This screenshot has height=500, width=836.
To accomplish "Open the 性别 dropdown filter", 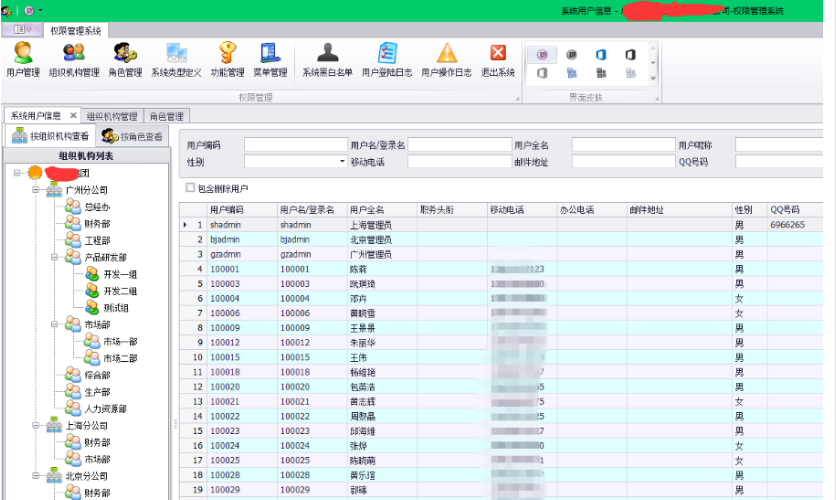I will click(341, 161).
